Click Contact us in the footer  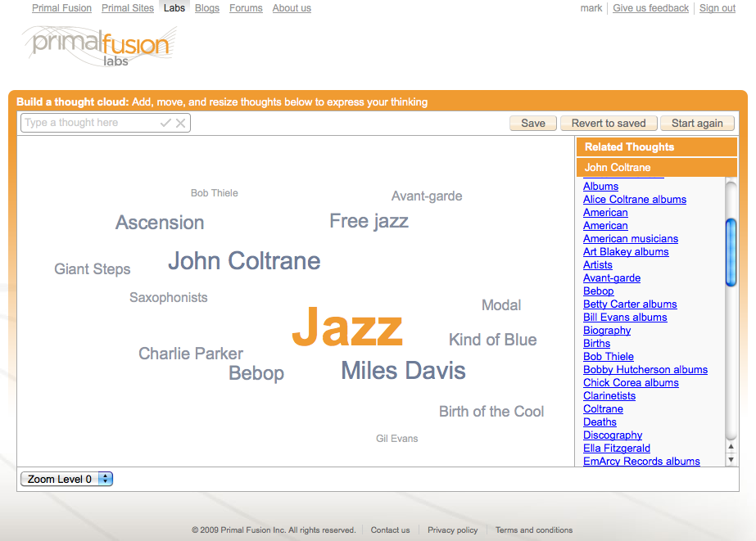tap(390, 530)
